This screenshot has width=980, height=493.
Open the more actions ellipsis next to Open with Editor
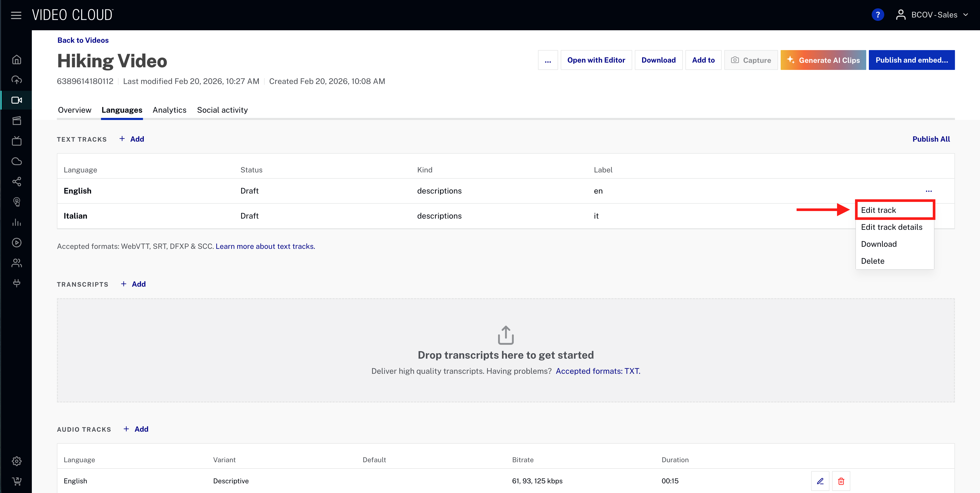point(548,60)
